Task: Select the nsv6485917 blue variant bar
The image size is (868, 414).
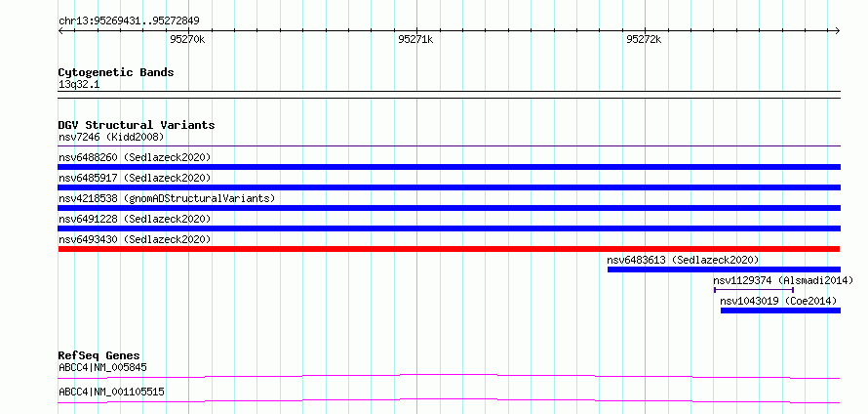Action: pos(449,187)
